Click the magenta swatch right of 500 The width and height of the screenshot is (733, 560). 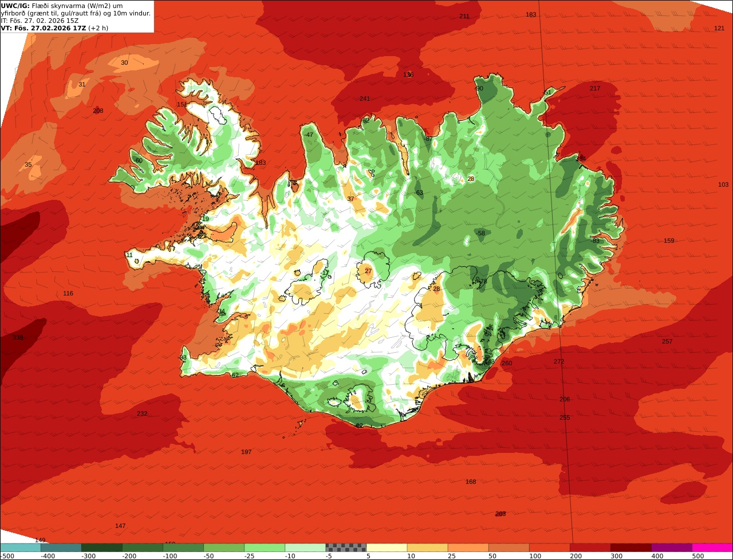[x=712, y=547]
